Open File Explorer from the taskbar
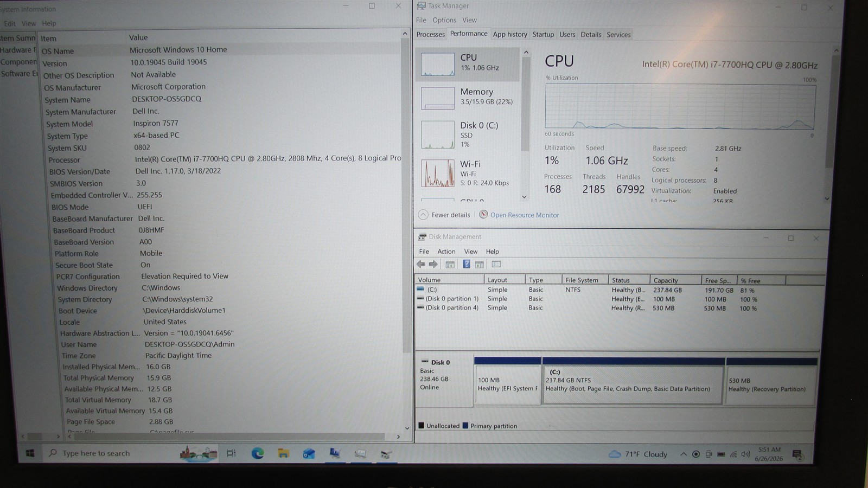Viewport: 868px width, 488px height. (x=283, y=453)
